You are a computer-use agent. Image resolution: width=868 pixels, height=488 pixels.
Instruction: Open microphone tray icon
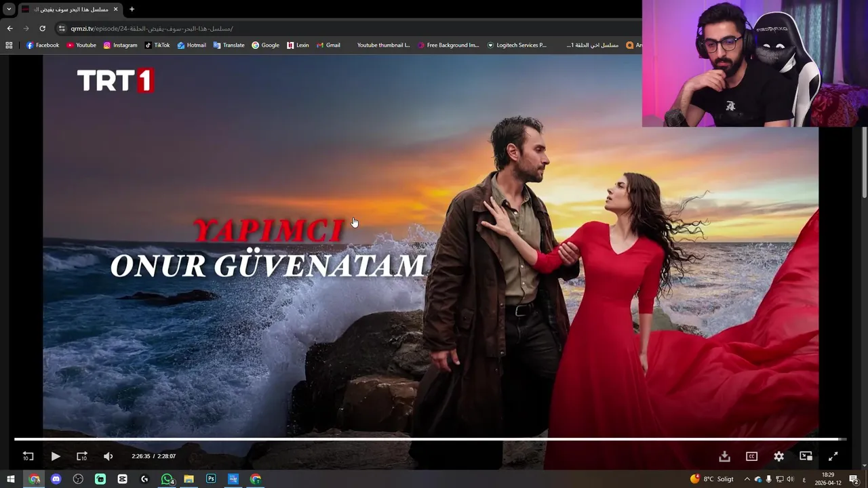(x=768, y=479)
